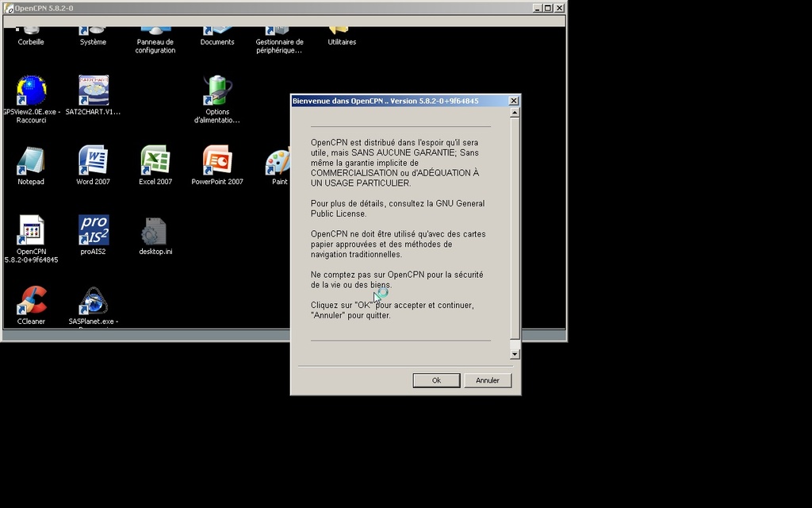The image size is (812, 508).
Task: Click the dialog scrollbar up arrow
Action: tap(515, 113)
